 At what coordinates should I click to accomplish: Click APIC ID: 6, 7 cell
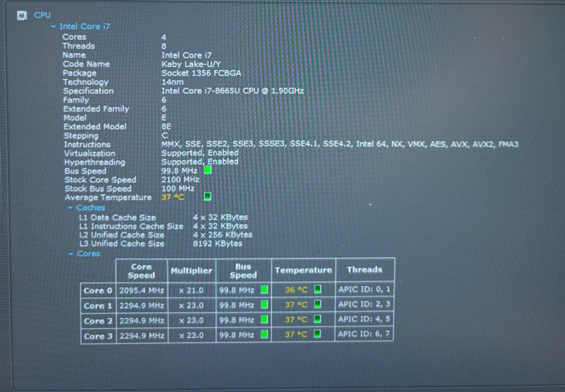coord(364,333)
